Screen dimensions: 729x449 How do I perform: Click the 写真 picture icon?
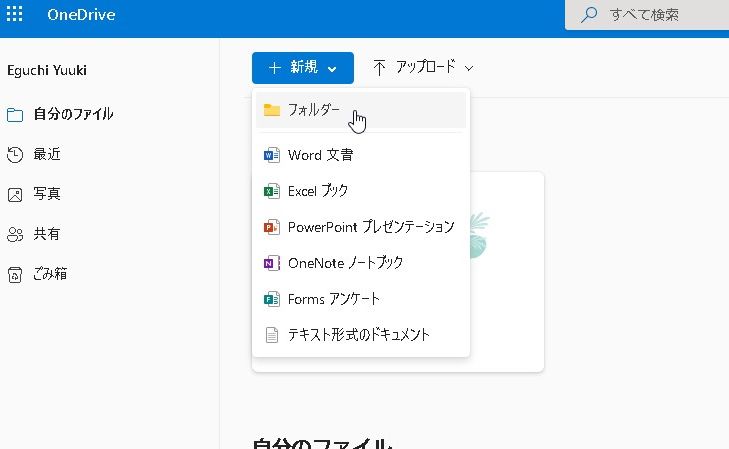(15, 195)
